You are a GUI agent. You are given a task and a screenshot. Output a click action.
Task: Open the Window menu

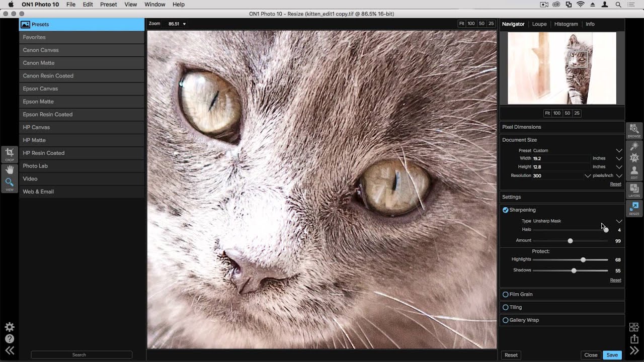pos(155,5)
